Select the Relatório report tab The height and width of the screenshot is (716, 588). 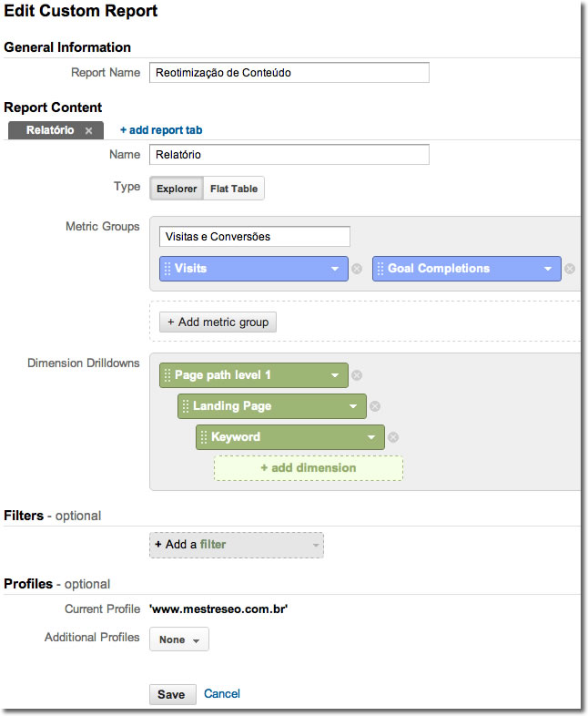click(x=49, y=131)
